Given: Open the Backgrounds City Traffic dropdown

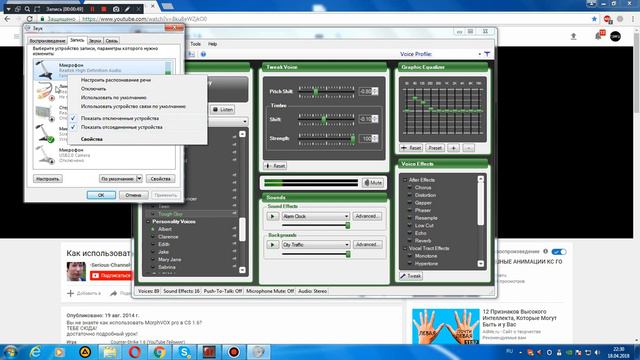Looking at the screenshot, I should coord(346,244).
